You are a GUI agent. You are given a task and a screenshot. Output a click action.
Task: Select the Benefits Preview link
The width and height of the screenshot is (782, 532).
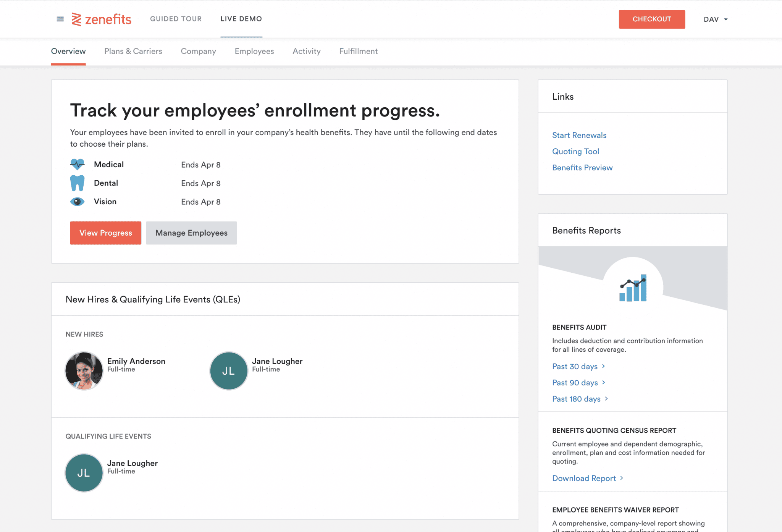(x=582, y=167)
